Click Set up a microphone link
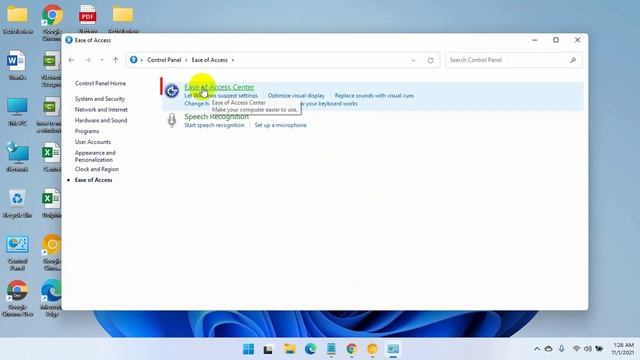This screenshot has width=640, height=360. (x=280, y=125)
